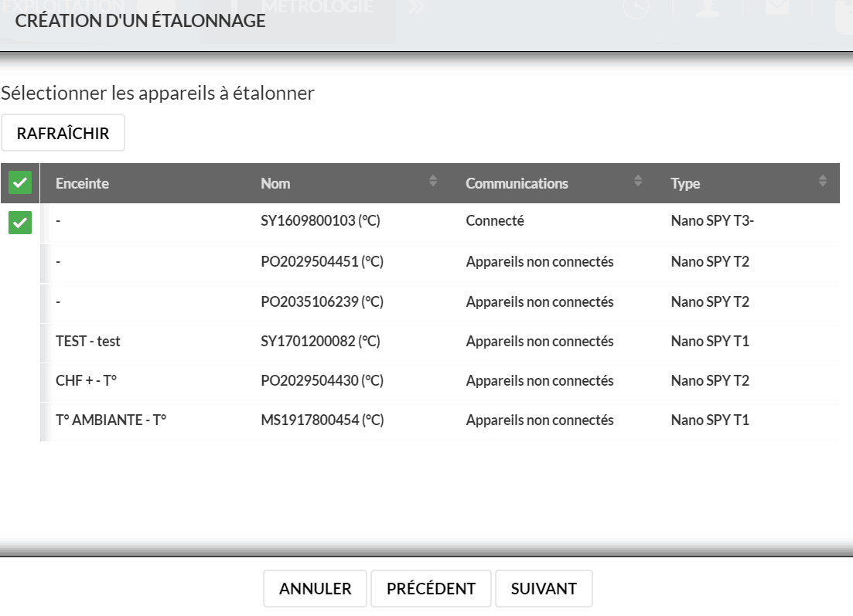This screenshot has width=853, height=616.
Task: Click the SY1701200082 device name
Action: click(320, 342)
